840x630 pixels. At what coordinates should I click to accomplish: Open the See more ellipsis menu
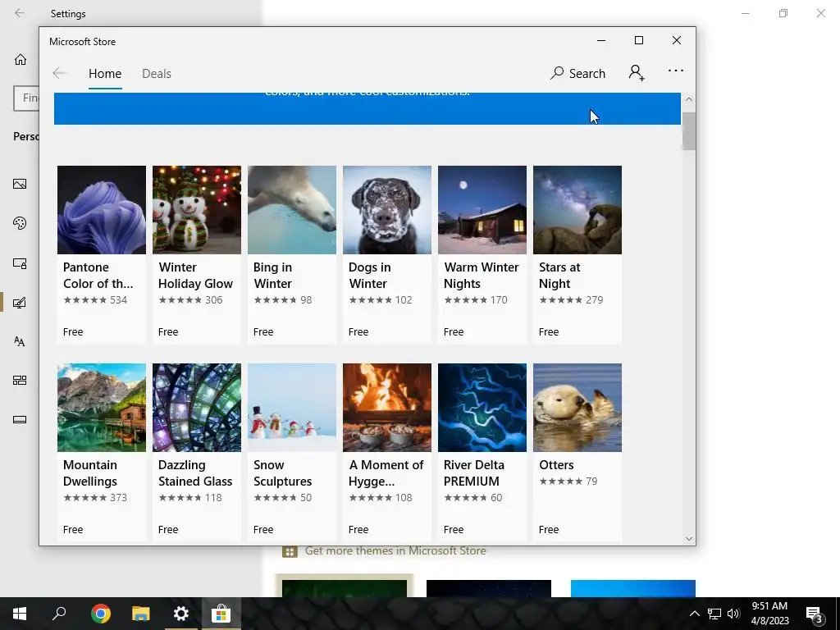[676, 71]
